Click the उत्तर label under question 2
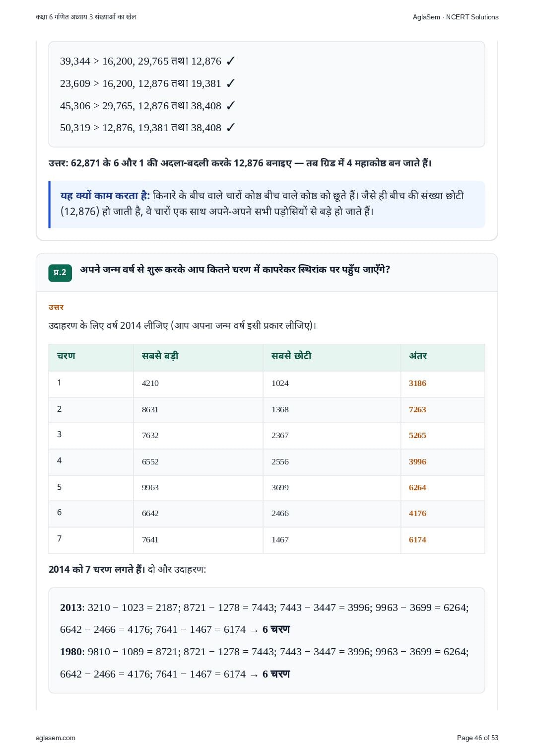534x756 pixels. 56,307
